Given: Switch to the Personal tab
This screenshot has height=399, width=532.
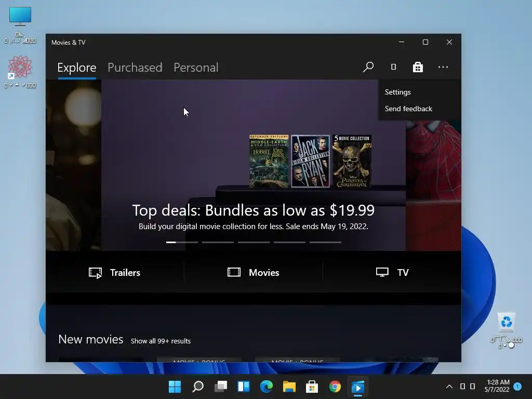Looking at the screenshot, I should click(x=196, y=68).
